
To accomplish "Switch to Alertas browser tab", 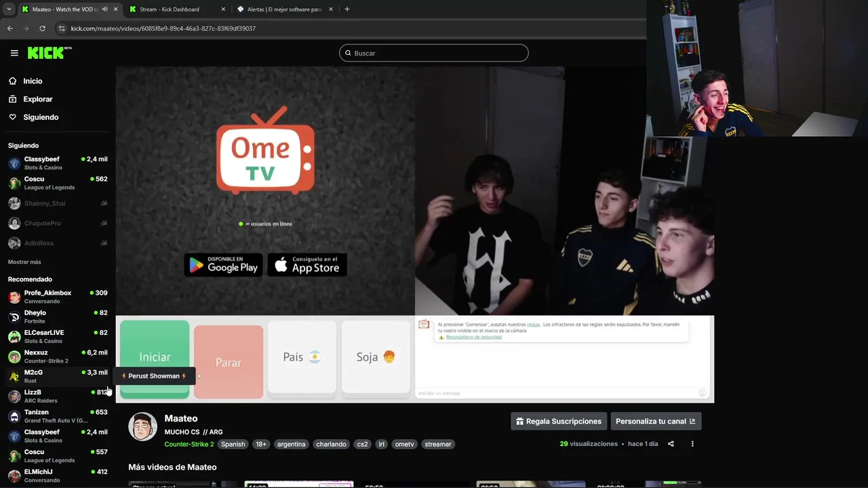I will [x=284, y=9].
